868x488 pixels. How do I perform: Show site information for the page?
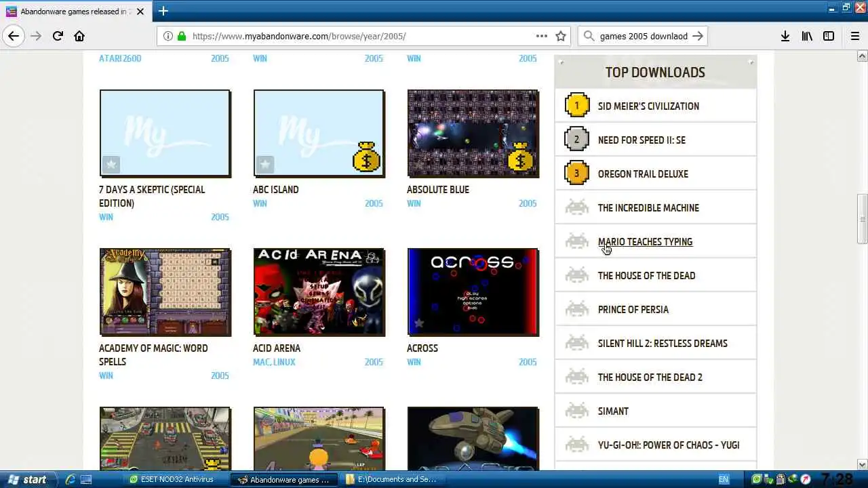tap(168, 36)
